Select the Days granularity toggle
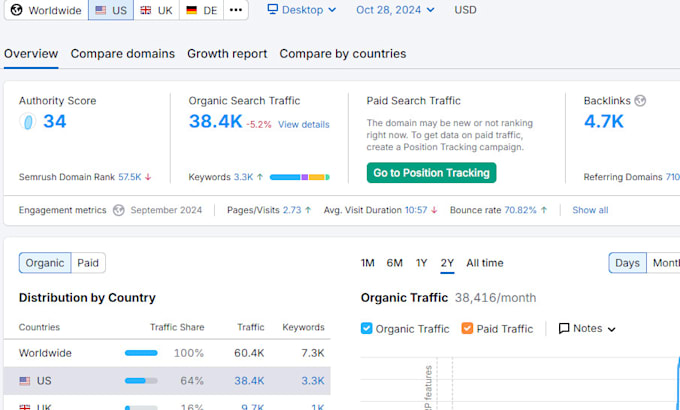The image size is (680, 410). 628,263
